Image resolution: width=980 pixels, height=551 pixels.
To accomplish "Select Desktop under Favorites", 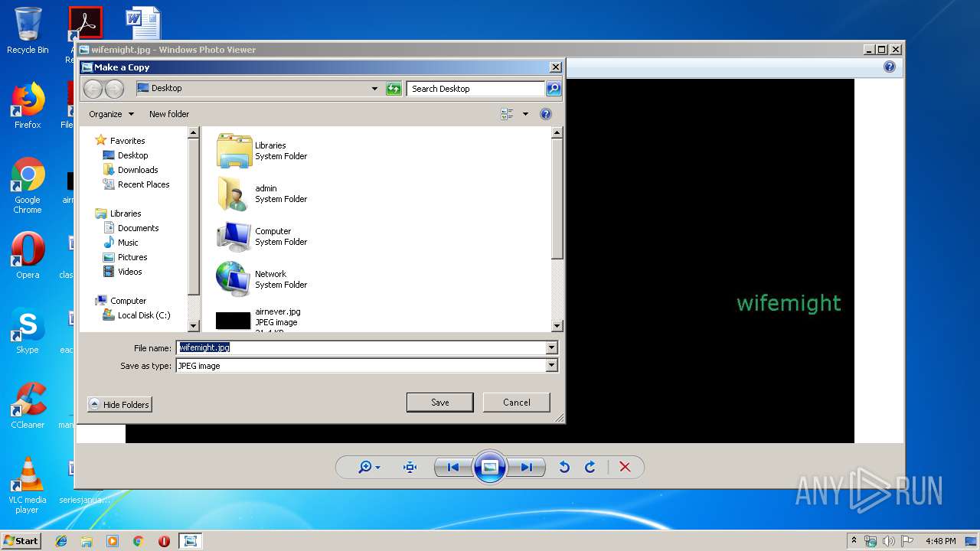I will [126, 155].
